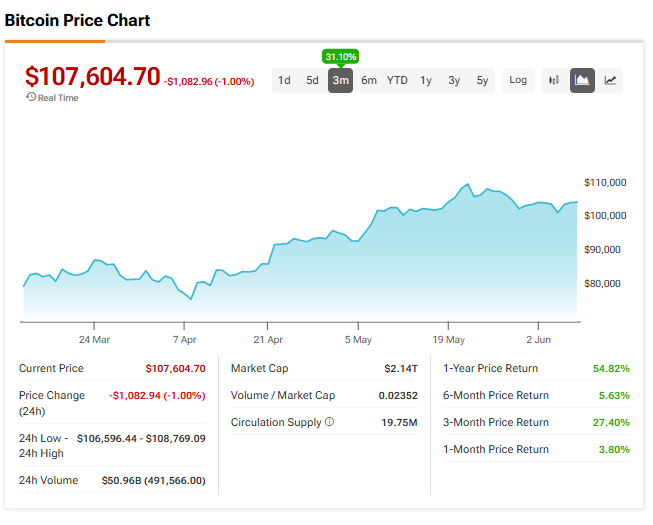Click the 1-Month Price Return label
This screenshot has width=653, height=525.
pyautogui.click(x=496, y=450)
